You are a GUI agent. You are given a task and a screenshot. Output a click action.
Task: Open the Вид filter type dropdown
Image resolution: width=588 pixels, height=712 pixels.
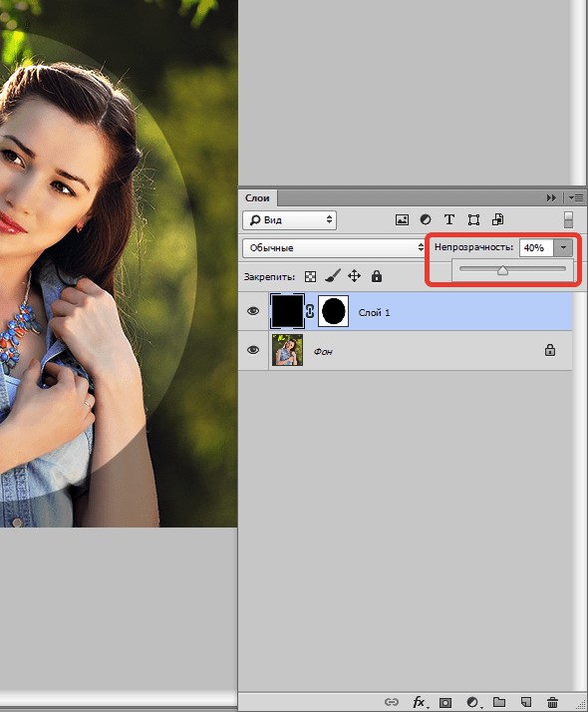tap(289, 220)
